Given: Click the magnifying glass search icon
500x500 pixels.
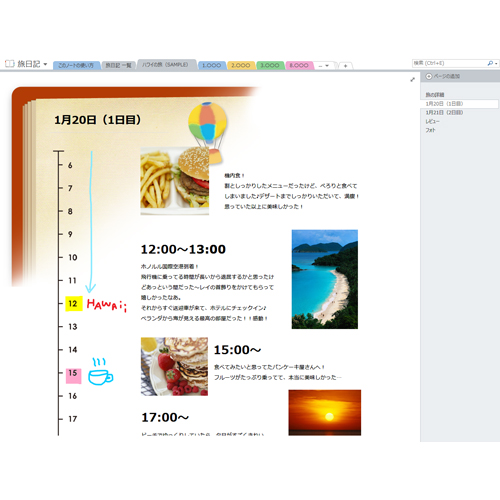Looking at the screenshot, I should click(x=490, y=63).
